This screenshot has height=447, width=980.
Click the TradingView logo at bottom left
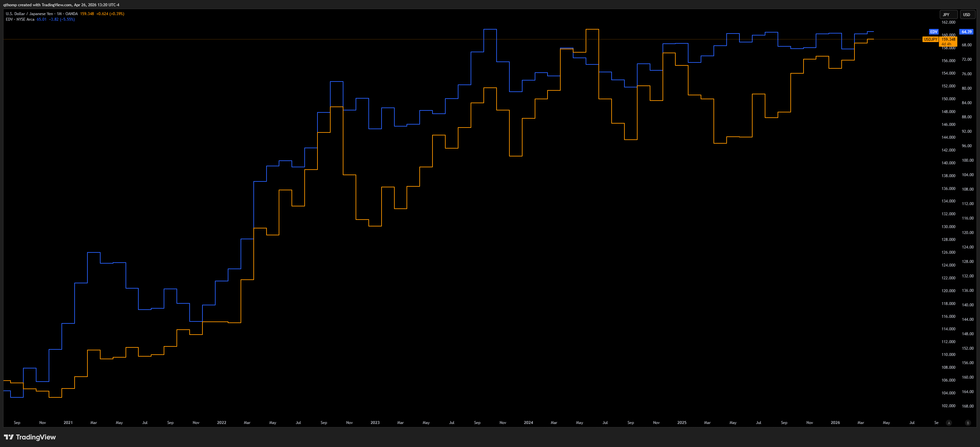pyautogui.click(x=30, y=437)
